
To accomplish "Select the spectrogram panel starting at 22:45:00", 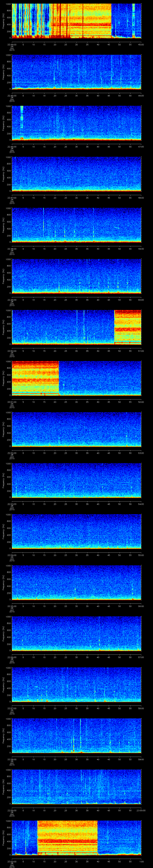I will coord(77,72).
